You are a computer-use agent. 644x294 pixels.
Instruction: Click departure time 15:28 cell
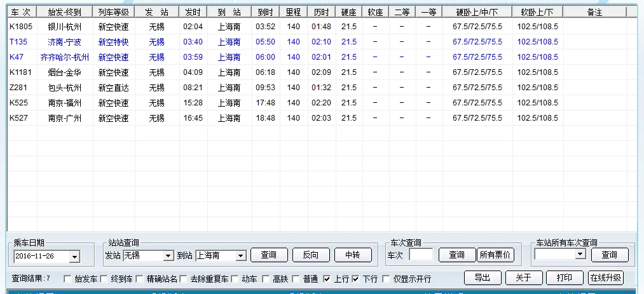(193, 102)
